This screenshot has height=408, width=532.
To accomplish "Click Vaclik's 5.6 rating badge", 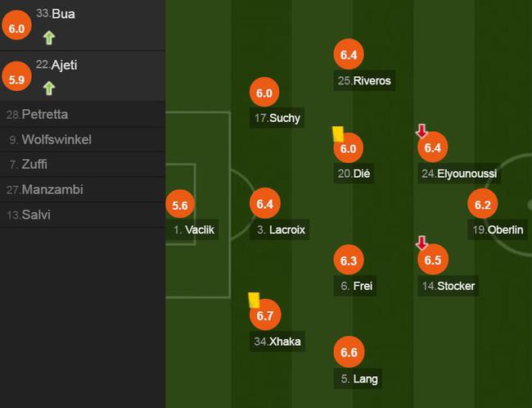I will (x=180, y=205).
